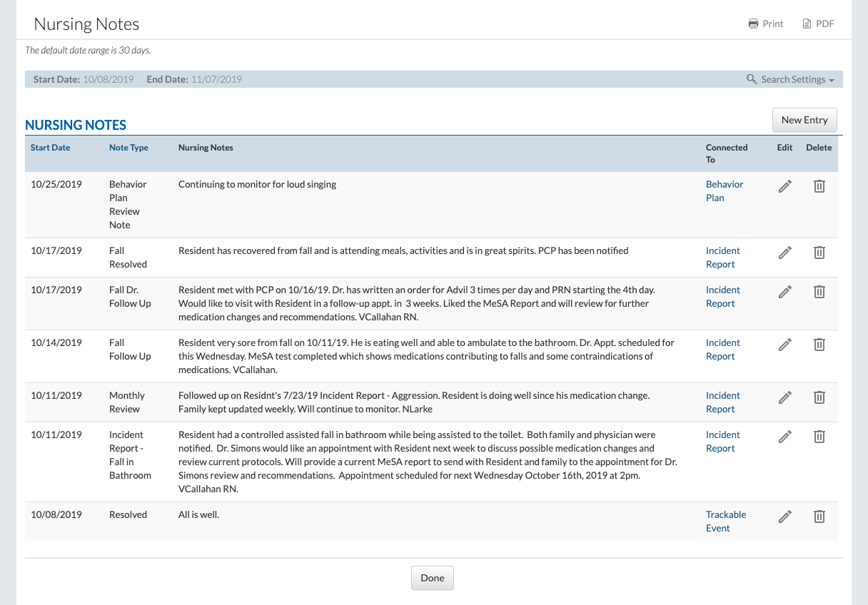The image size is (868, 605).
Task: Expand the Search Settings dropdown
Action: click(x=790, y=79)
